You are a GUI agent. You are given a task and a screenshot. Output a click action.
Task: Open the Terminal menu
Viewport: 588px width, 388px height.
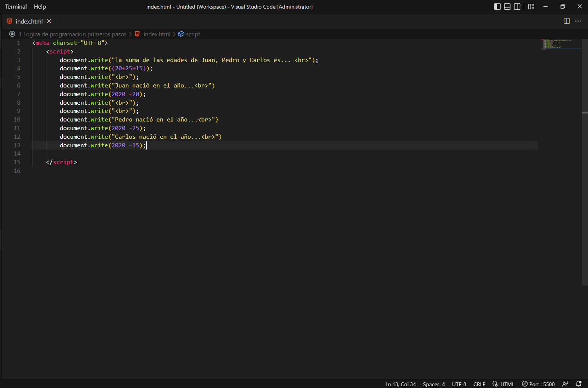[16, 7]
